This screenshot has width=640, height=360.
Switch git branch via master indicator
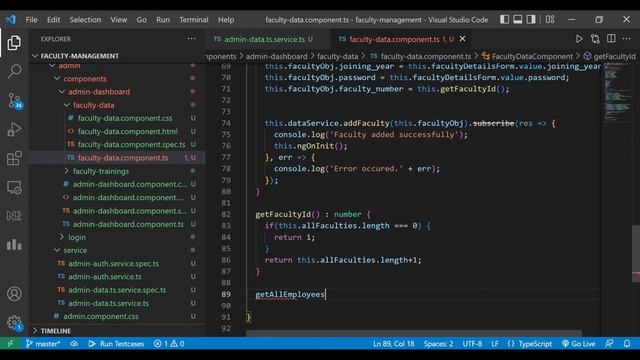(43, 344)
